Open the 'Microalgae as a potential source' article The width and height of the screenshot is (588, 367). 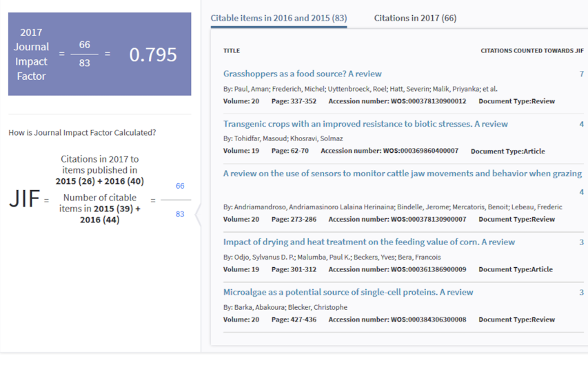348,292
